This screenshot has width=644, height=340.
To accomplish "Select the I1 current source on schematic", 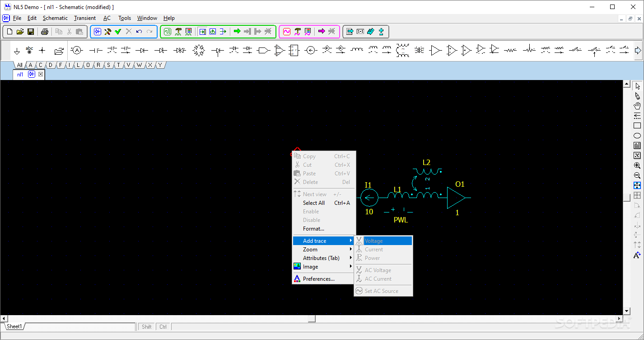I will point(369,198).
